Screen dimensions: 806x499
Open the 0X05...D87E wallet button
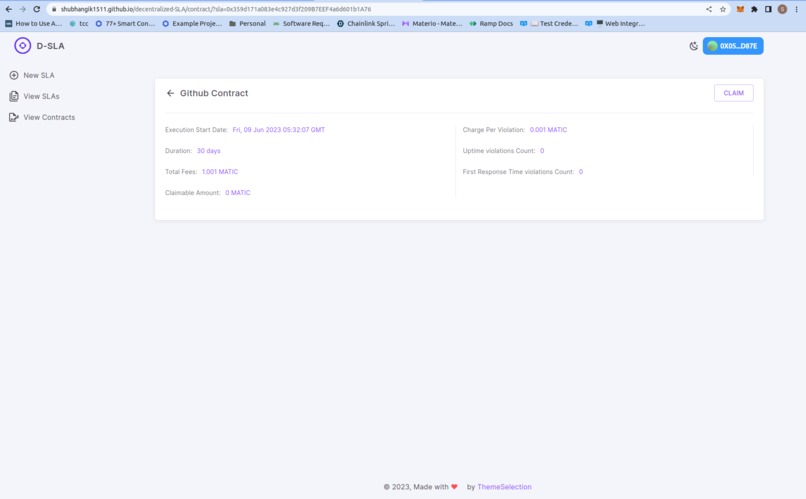(733, 46)
